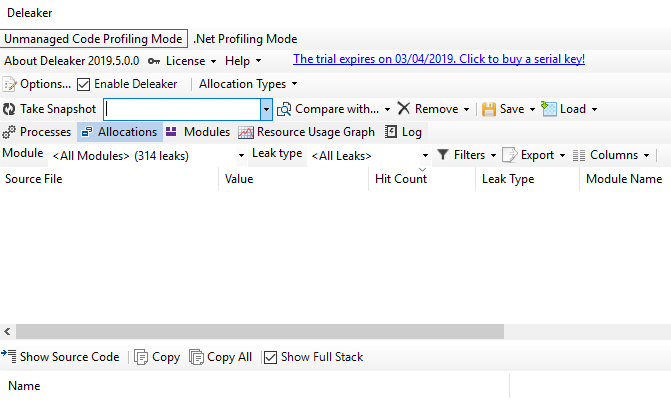Screen dimensions: 671x405
Task: Click into the snapshot name input field
Action: click(182, 109)
